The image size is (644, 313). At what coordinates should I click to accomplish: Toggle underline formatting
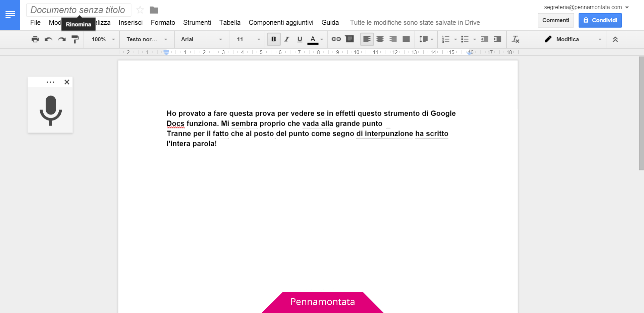[x=300, y=39]
